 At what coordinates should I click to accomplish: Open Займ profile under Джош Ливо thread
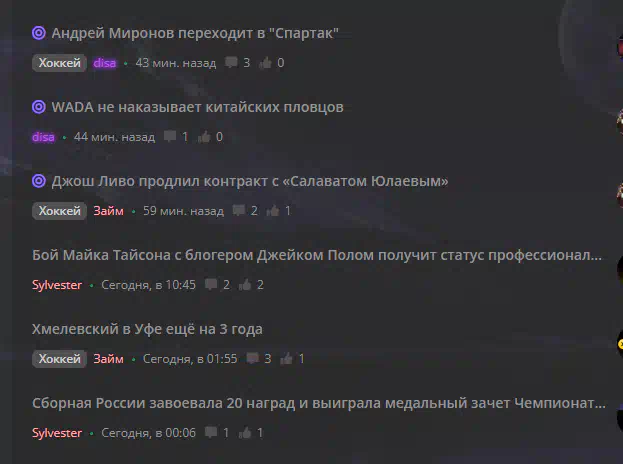coord(108,211)
